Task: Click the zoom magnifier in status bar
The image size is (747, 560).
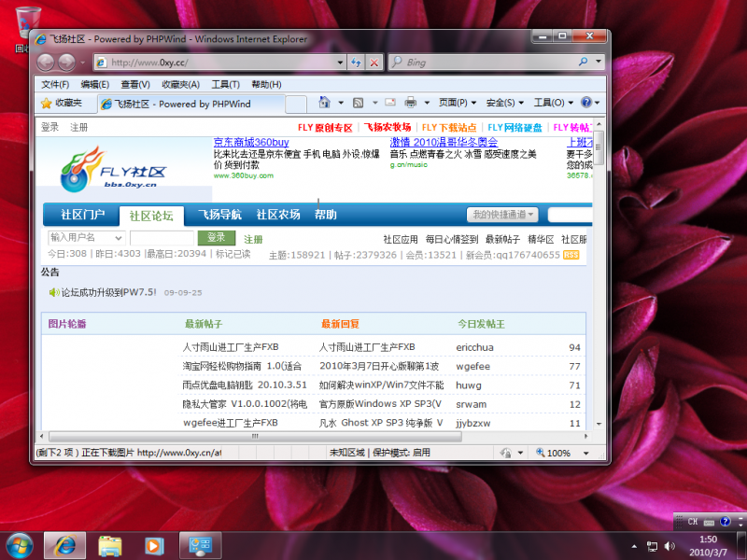Action: click(541, 453)
